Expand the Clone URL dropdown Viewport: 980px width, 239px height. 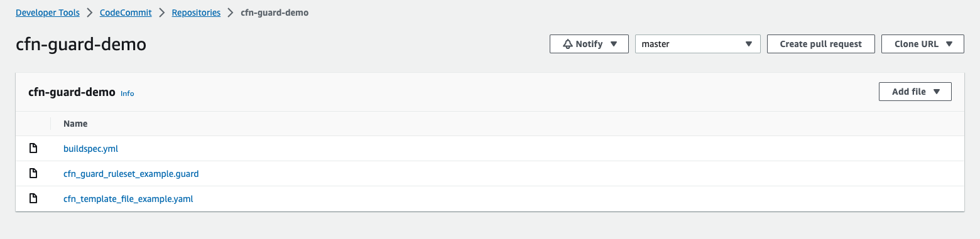coord(923,44)
